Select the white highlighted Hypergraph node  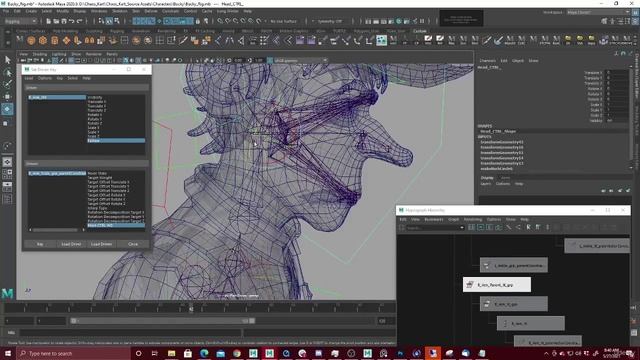tap(497, 284)
